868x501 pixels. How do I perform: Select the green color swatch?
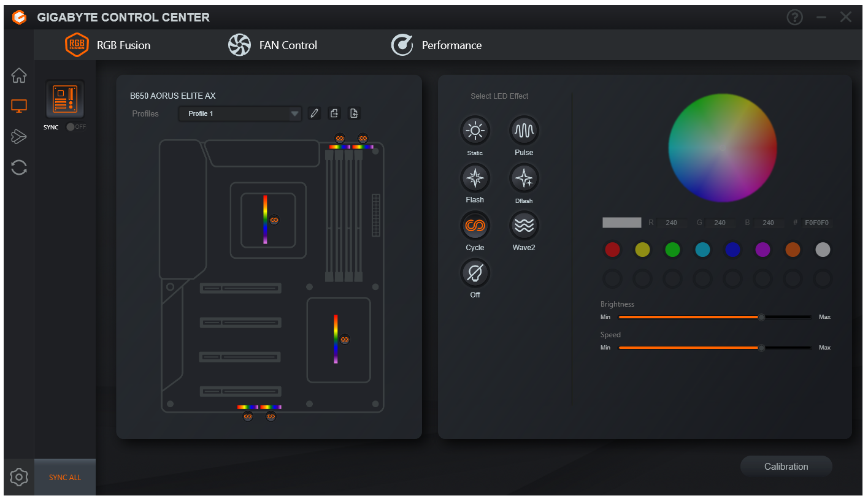point(672,250)
